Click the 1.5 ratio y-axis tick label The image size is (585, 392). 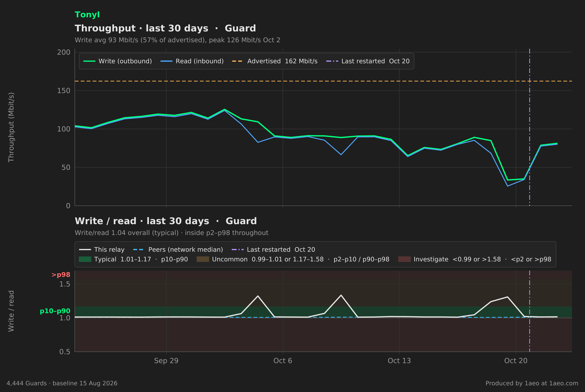(65, 284)
